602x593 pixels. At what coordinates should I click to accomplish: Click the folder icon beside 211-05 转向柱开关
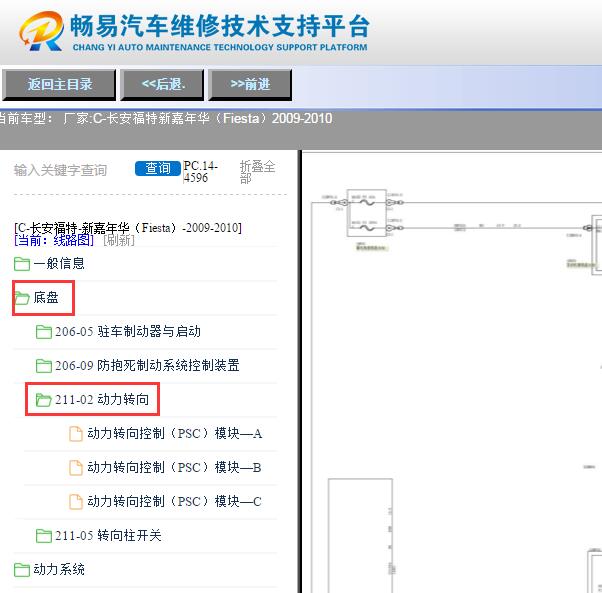(43, 536)
